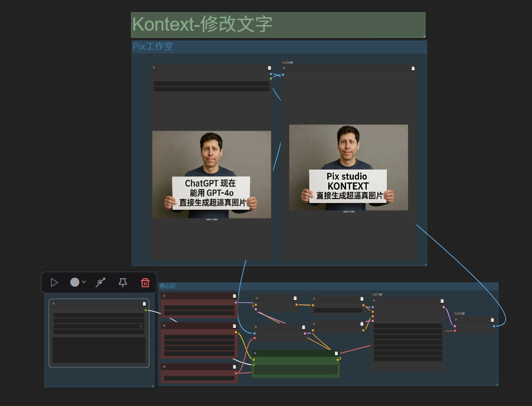
Task: Click the document badge on the ChatGPT image node
Action: click(270, 68)
